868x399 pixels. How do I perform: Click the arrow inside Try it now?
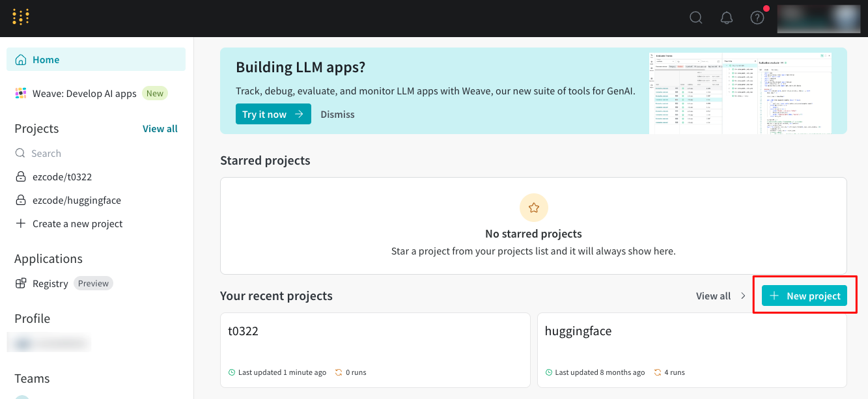coord(299,114)
